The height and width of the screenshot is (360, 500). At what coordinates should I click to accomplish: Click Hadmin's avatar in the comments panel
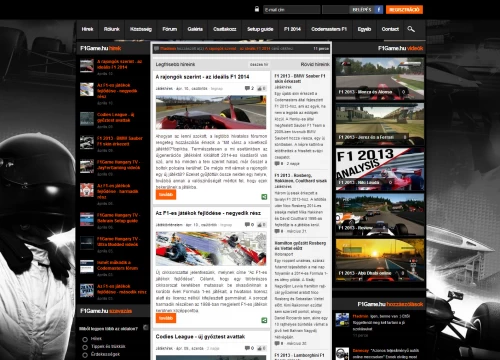pyautogui.click(x=342, y=320)
